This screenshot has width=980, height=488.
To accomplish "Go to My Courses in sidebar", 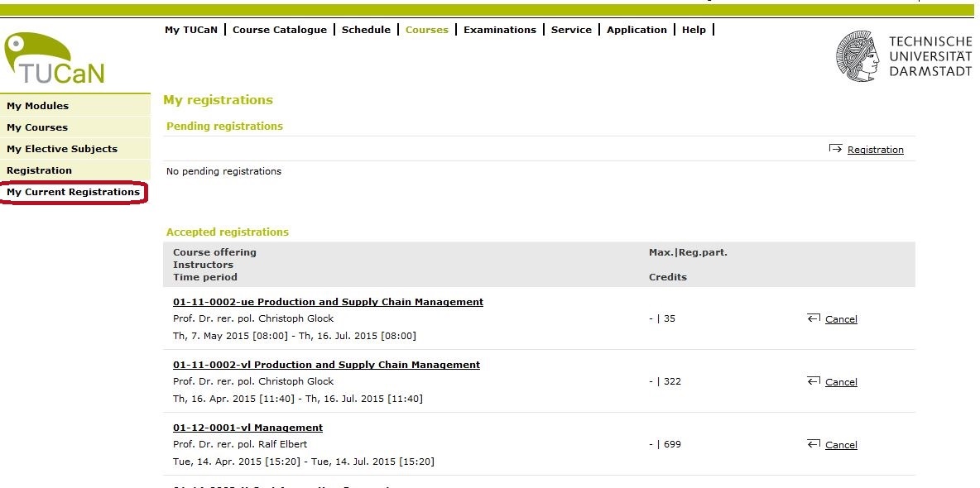I will pyautogui.click(x=75, y=127).
